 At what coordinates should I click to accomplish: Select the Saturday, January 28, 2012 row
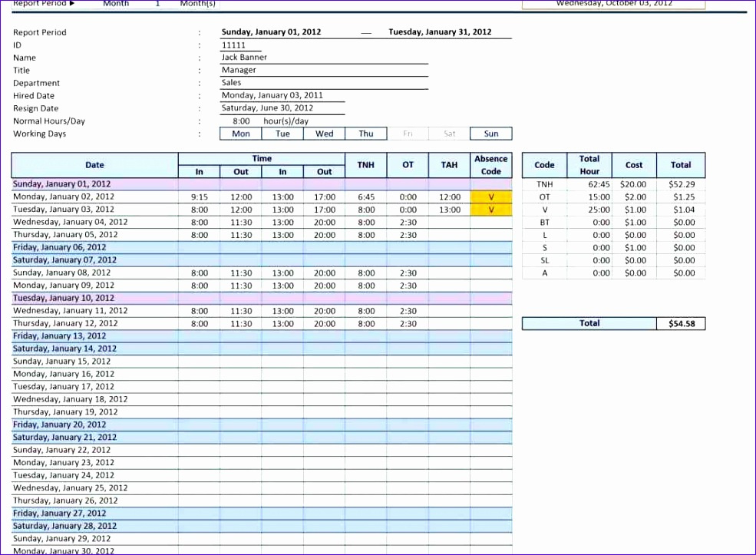[x=261, y=526]
